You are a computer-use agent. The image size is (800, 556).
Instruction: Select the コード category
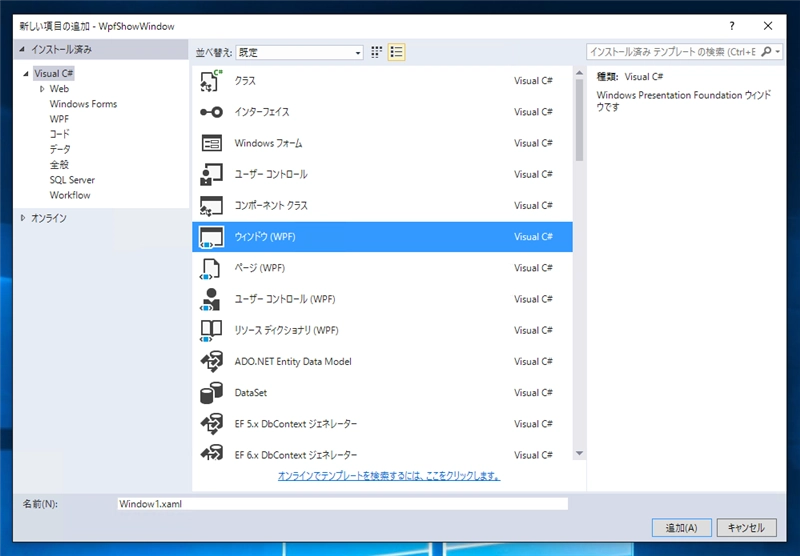(60, 134)
